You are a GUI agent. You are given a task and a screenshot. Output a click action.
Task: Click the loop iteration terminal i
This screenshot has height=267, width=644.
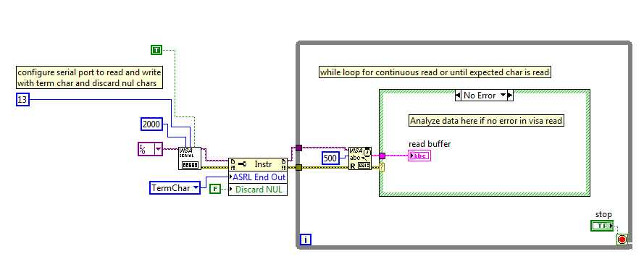tap(305, 240)
